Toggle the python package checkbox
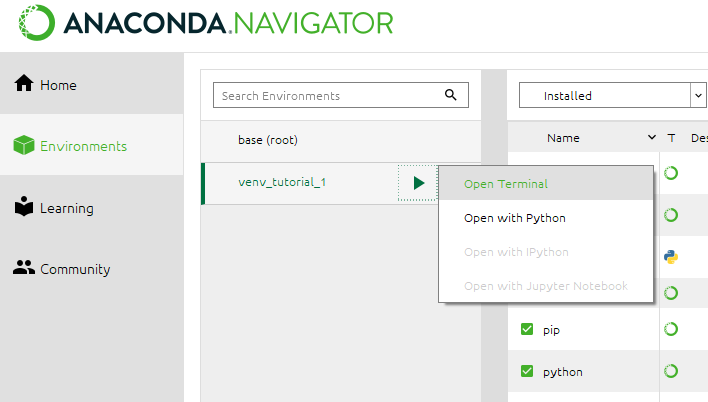Viewport: 708px width, 402px height. click(x=527, y=371)
